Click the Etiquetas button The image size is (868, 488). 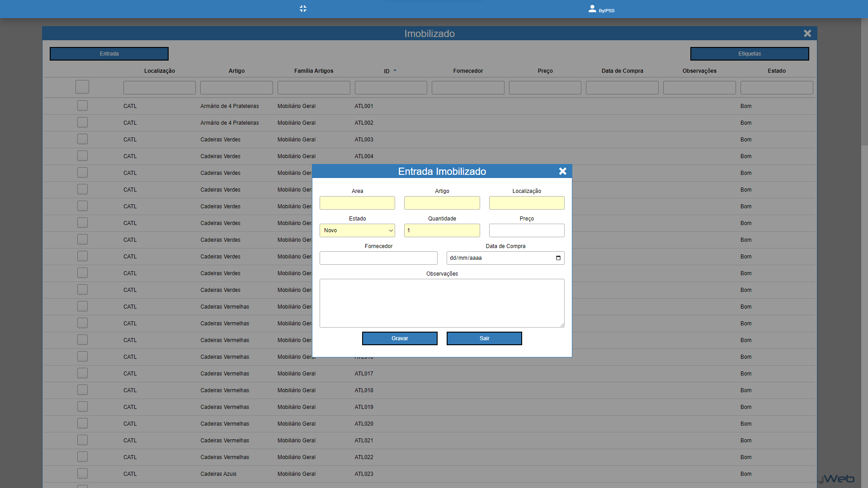[749, 54]
